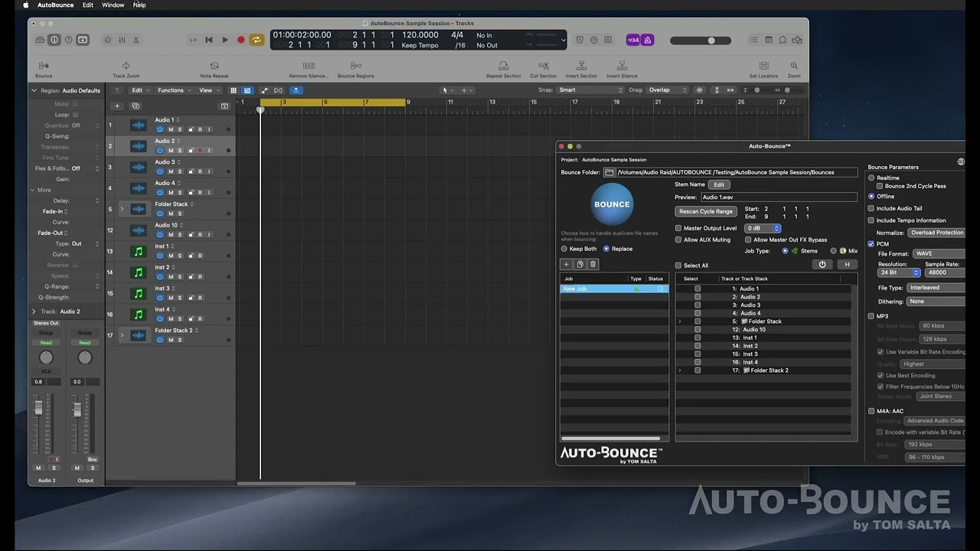Open the Resolution 24 Bit dropdown

tap(899, 272)
